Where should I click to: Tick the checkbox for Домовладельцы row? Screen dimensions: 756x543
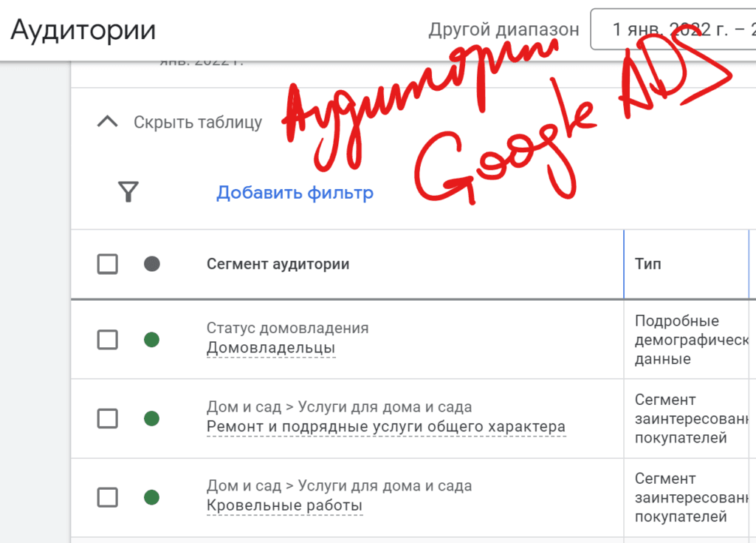click(x=108, y=340)
